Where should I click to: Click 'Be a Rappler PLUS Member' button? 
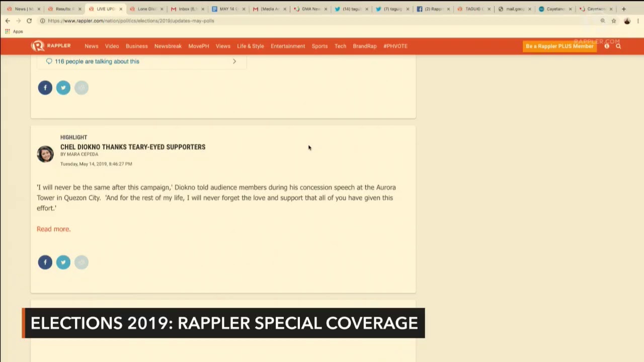(559, 46)
